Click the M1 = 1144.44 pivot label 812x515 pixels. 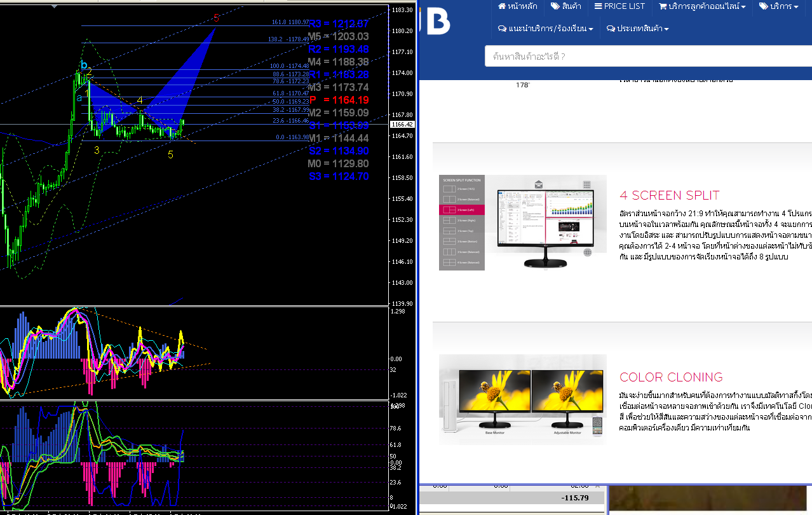pos(338,138)
